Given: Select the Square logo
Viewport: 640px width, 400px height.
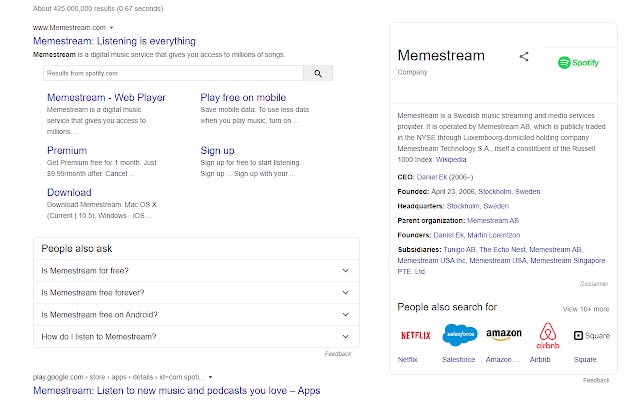Looking at the screenshot, I should pyautogui.click(x=591, y=336).
